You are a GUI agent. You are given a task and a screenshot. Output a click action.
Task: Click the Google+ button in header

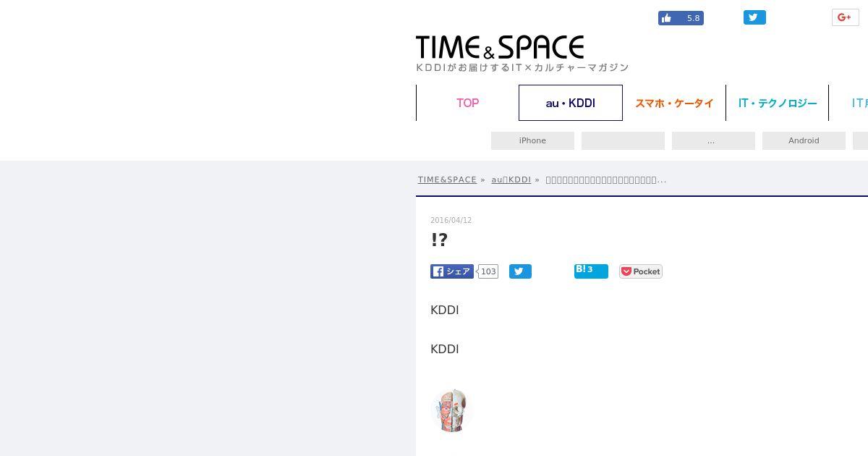point(845,17)
